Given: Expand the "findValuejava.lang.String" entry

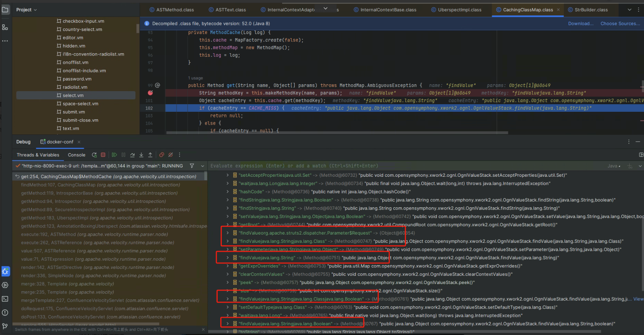Looking at the screenshot, I should pos(228,258).
